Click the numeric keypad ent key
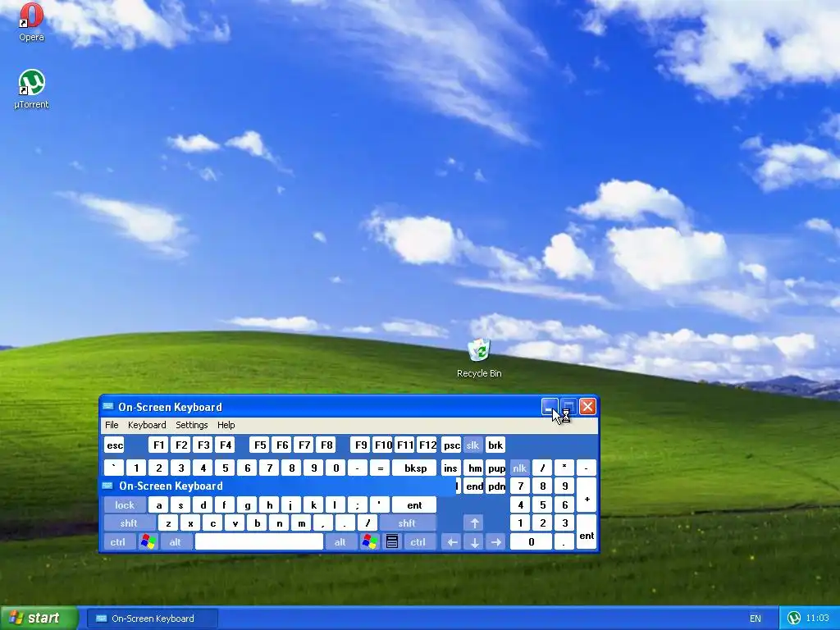The width and height of the screenshot is (840, 630). (x=587, y=532)
